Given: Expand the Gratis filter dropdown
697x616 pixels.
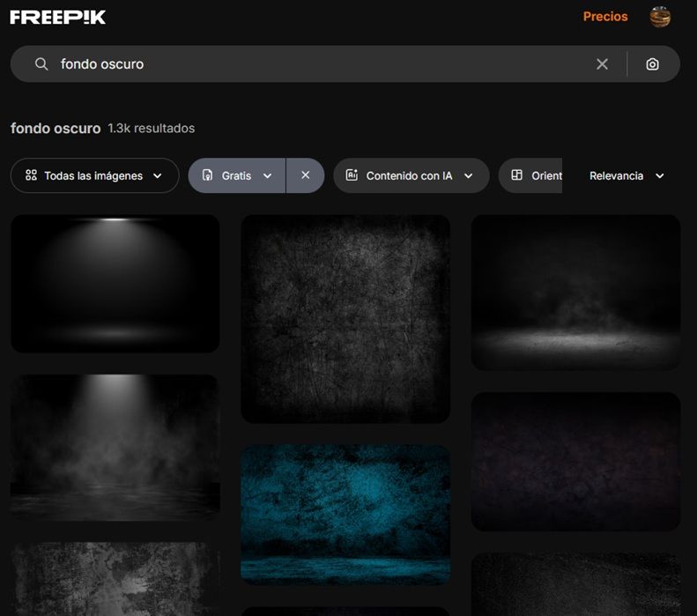Looking at the screenshot, I should pyautogui.click(x=237, y=175).
